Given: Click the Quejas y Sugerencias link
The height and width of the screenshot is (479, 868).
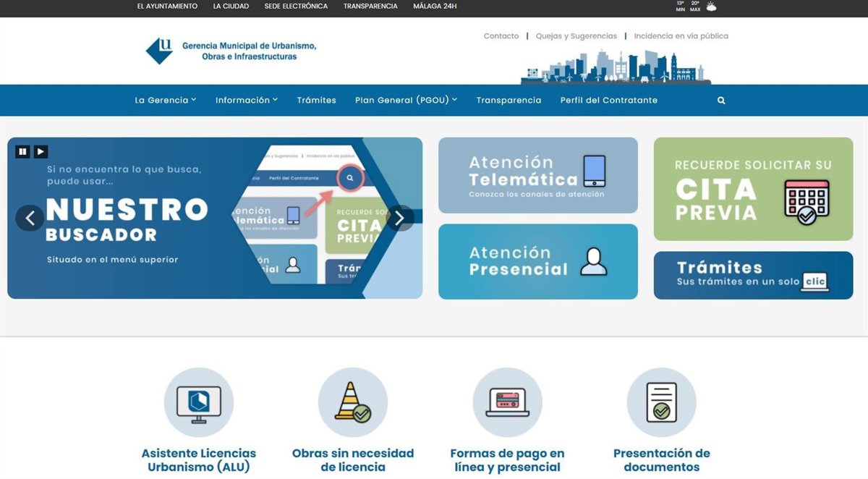Looking at the screenshot, I should point(576,36).
